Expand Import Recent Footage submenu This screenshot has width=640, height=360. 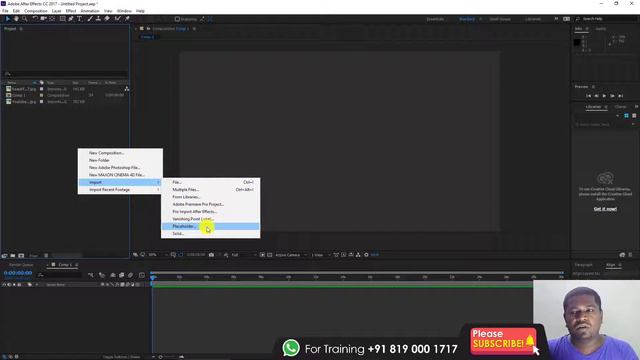pyautogui.click(x=120, y=190)
